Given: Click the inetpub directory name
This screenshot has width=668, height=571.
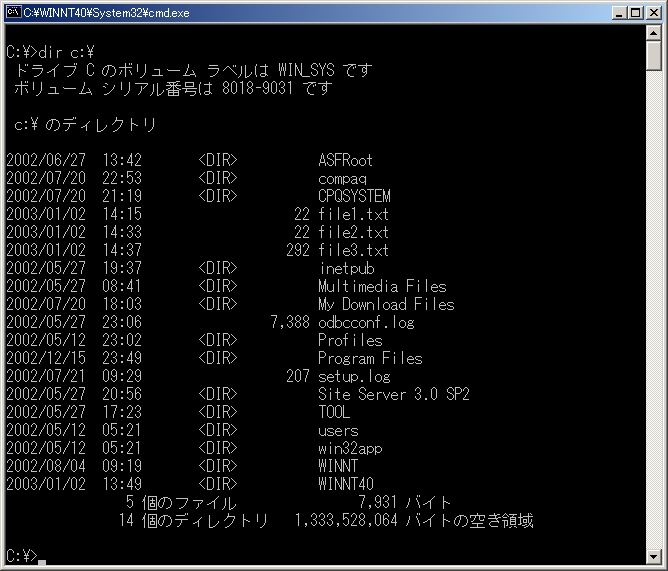Looking at the screenshot, I should 345,268.
